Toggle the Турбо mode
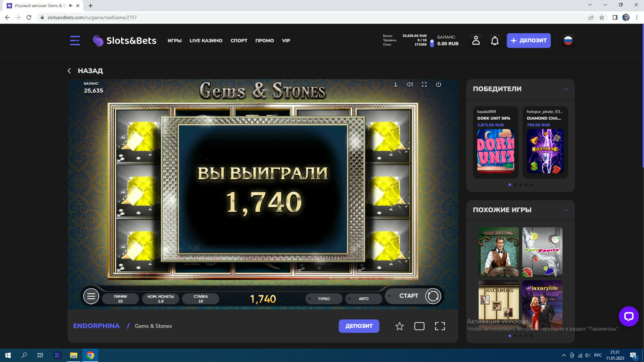 [324, 299]
